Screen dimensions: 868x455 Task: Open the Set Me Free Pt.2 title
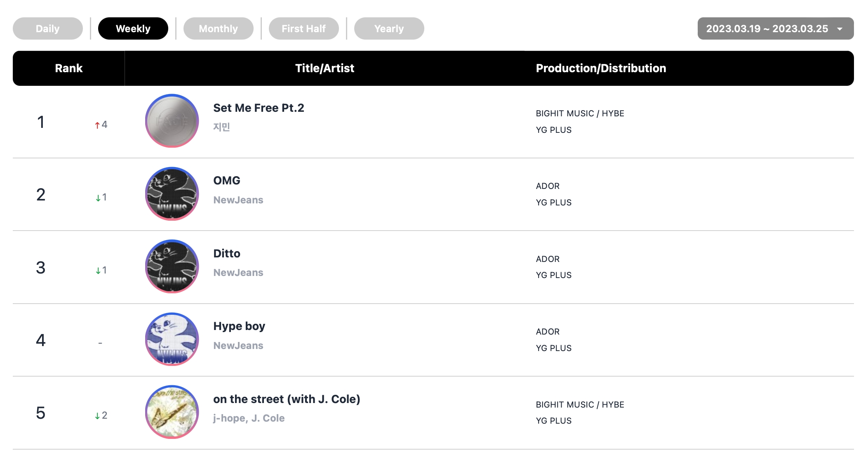click(259, 108)
